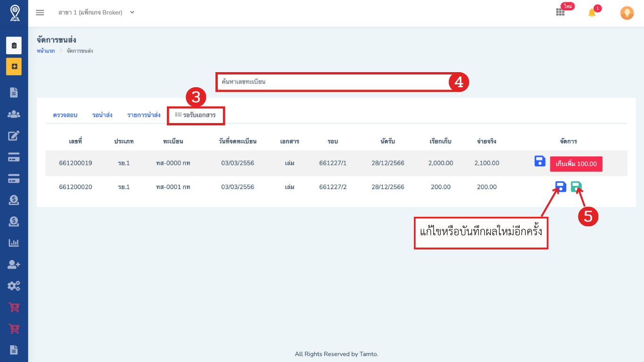This screenshot has width=644, height=362.
Task: Open the apps grid icon with ใหม่ badge
Action: (x=560, y=12)
